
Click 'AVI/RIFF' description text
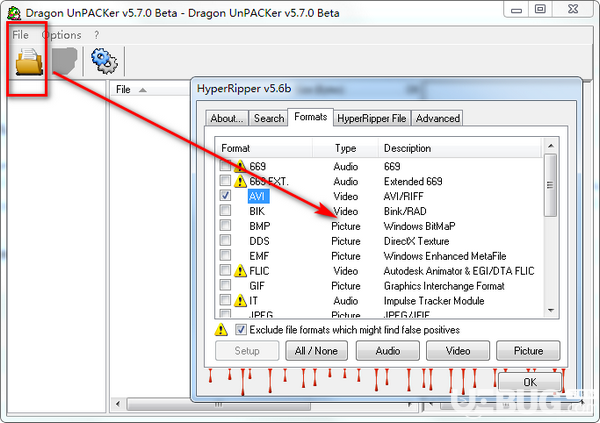(403, 196)
